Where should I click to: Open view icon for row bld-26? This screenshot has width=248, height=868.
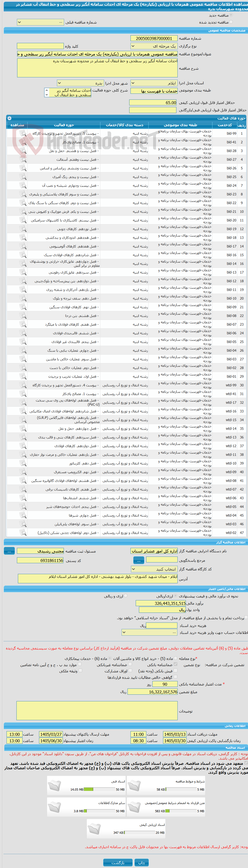click(23, 168)
